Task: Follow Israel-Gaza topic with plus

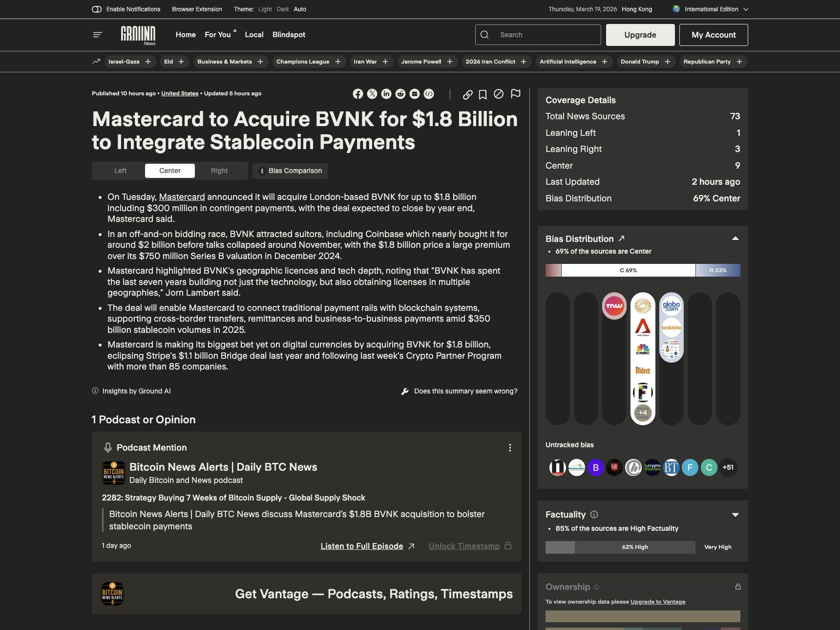Action: coord(148,62)
